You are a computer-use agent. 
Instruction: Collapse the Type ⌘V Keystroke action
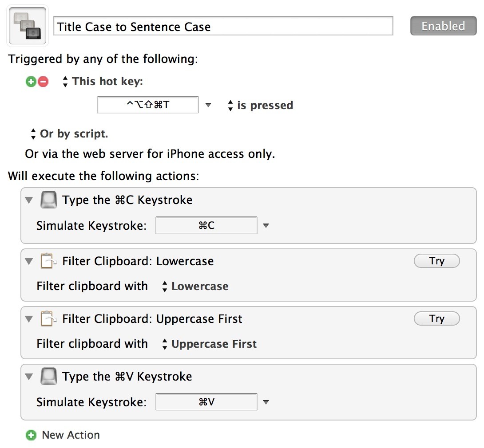coord(29,377)
